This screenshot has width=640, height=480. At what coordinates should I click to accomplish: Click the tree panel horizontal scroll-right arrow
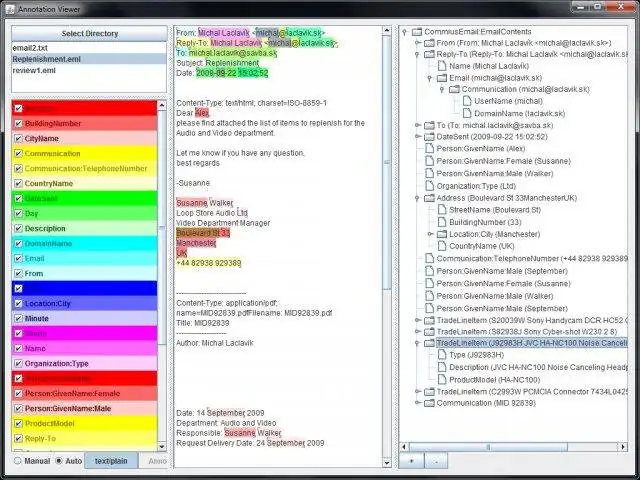tap(623, 447)
